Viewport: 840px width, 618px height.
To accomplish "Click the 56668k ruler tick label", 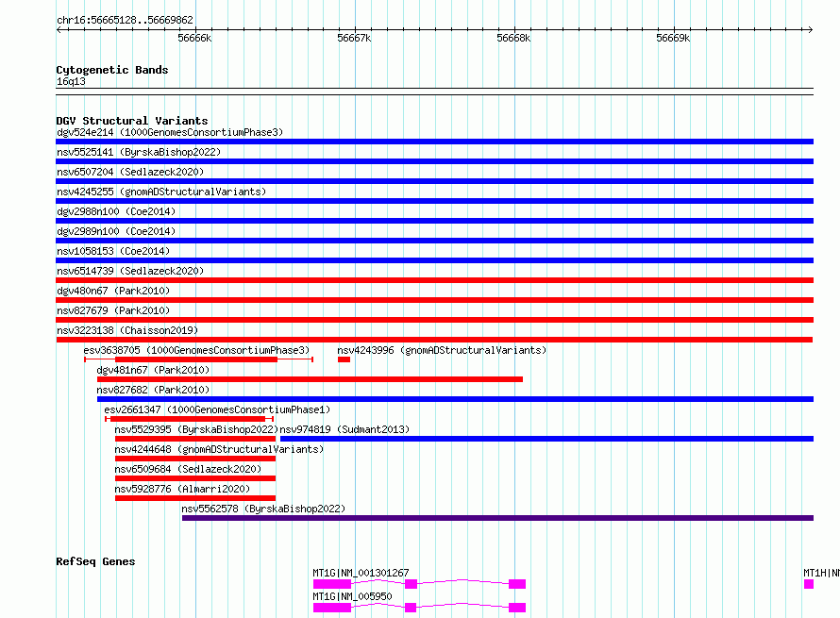I will pyautogui.click(x=513, y=39).
